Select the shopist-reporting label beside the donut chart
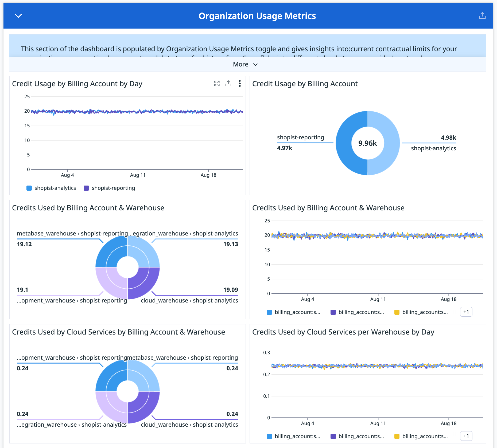Viewport: 497px width, 448px height. click(300, 137)
